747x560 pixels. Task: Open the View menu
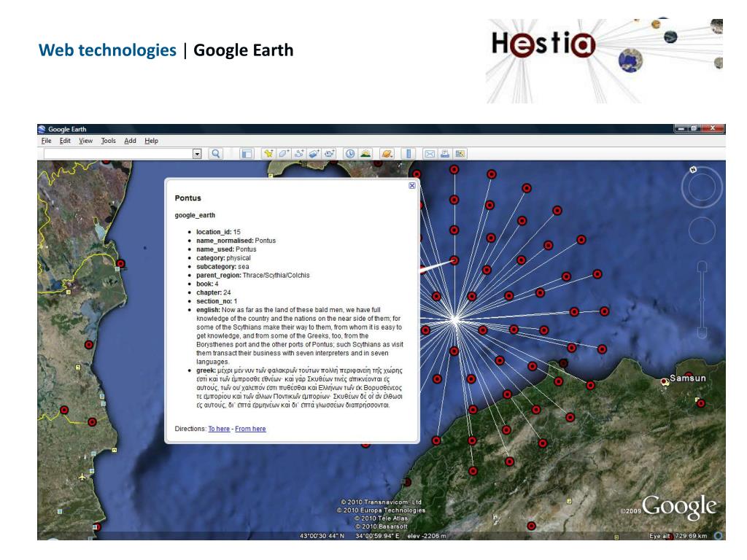(86, 141)
